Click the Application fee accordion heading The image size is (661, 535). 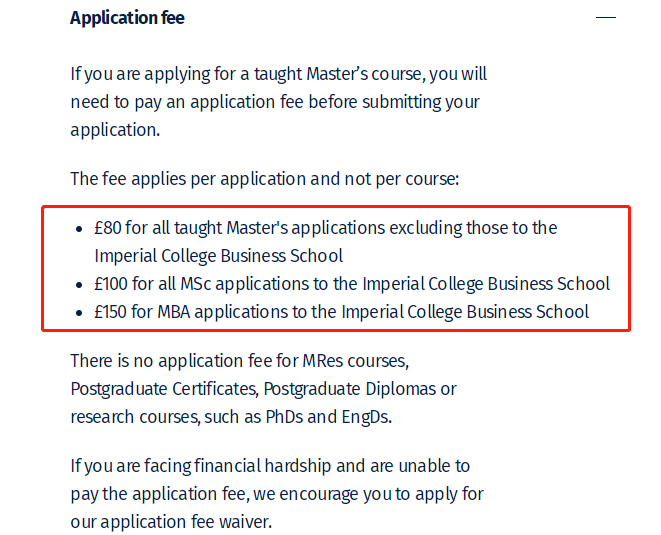(x=127, y=18)
